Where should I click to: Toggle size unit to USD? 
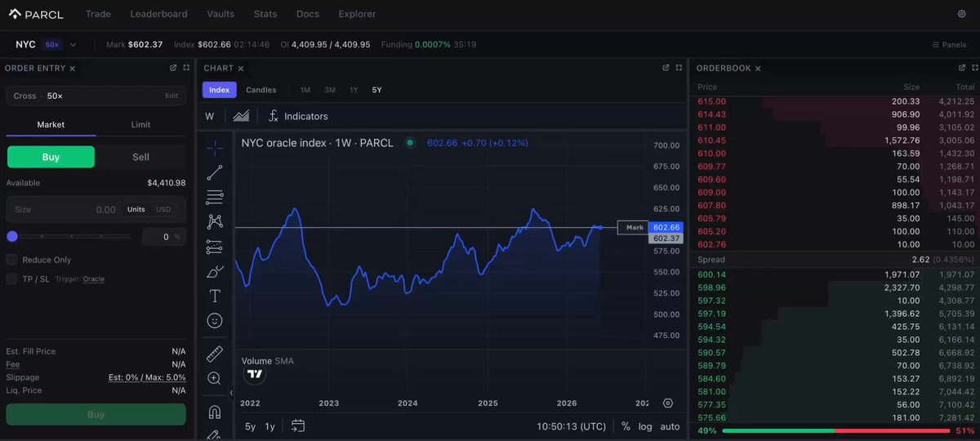click(x=163, y=209)
